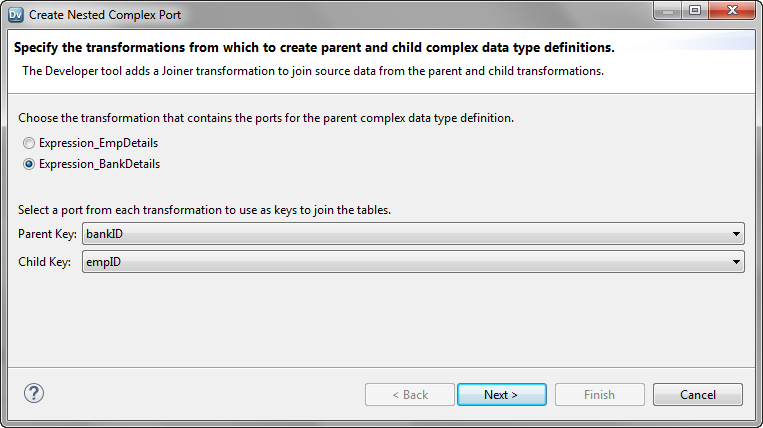This screenshot has width=763, height=428.
Task: Select the Expression_BankDetails radio button
Action: click(29, 164)
